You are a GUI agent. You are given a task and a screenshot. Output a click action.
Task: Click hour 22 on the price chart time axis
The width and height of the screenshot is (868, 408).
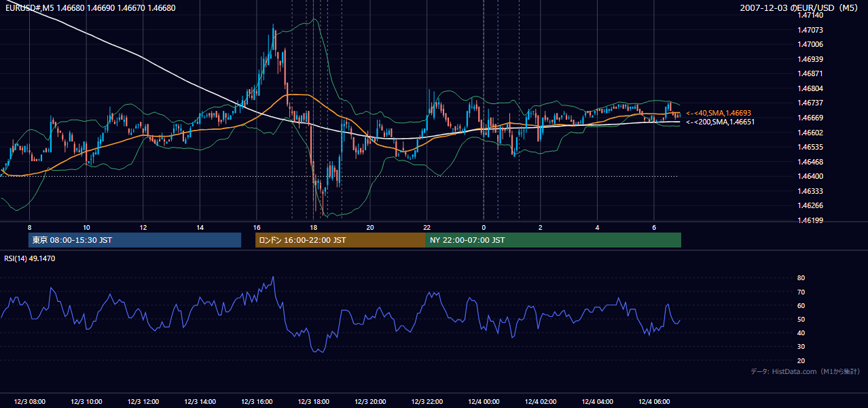point(427,227)
